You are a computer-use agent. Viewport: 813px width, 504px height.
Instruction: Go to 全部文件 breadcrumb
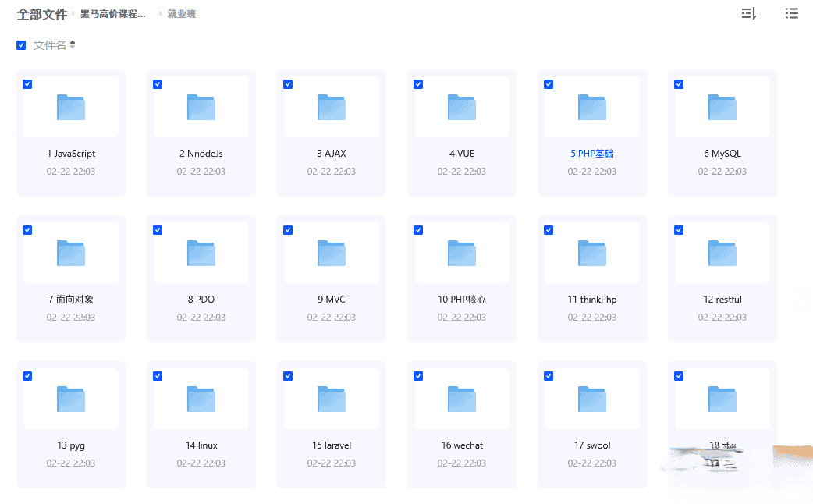click(x=41, y=14)
